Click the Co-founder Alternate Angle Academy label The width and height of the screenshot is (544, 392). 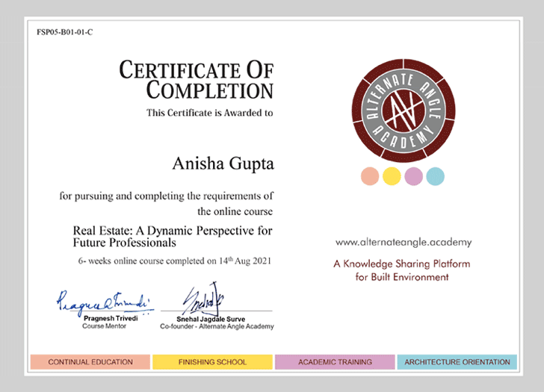click(217, 326)
